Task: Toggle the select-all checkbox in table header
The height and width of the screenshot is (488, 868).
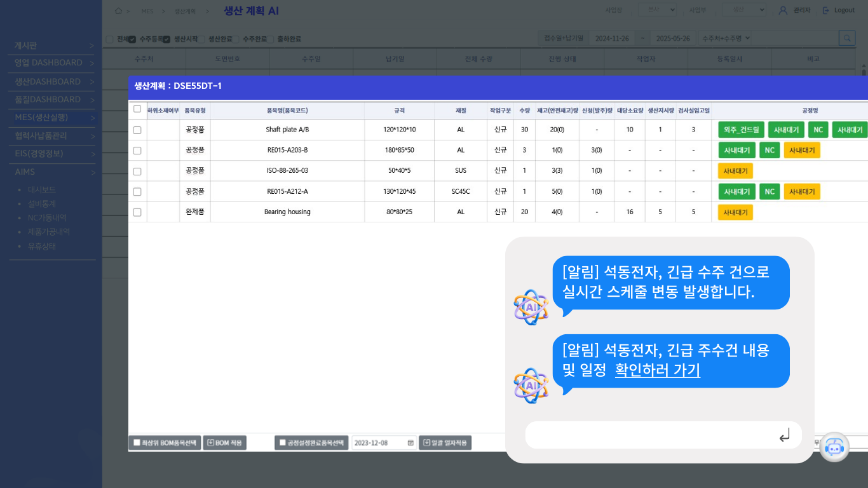Action: pos(137,109)
